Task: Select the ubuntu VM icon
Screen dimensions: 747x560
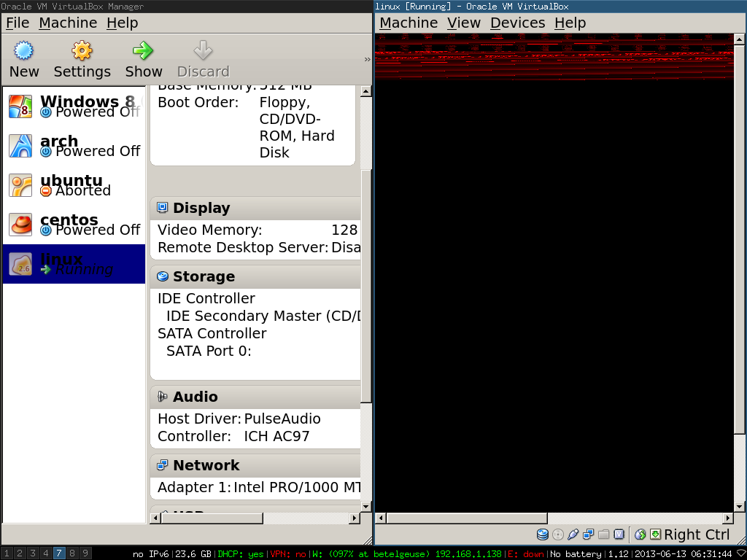Action: pyautogui.click(x=20, y=185)
